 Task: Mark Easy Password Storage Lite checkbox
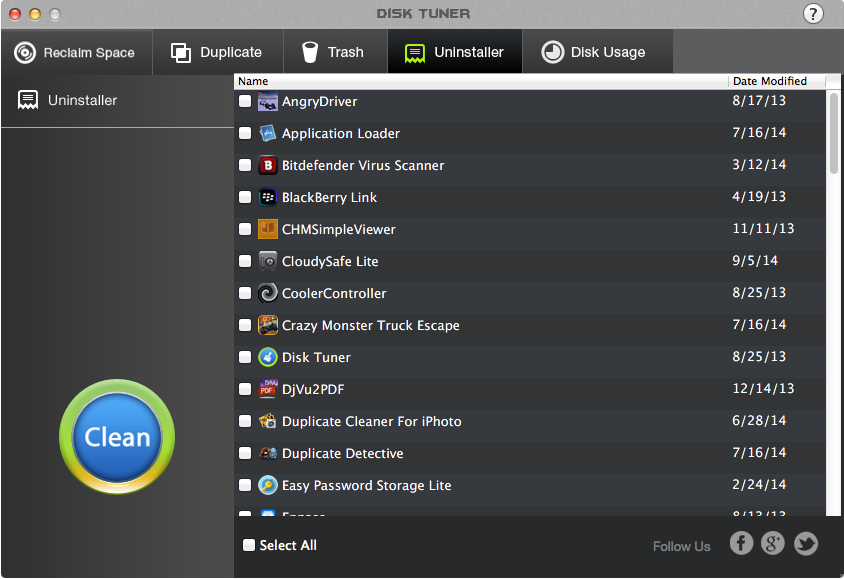[x=245, y=485]
